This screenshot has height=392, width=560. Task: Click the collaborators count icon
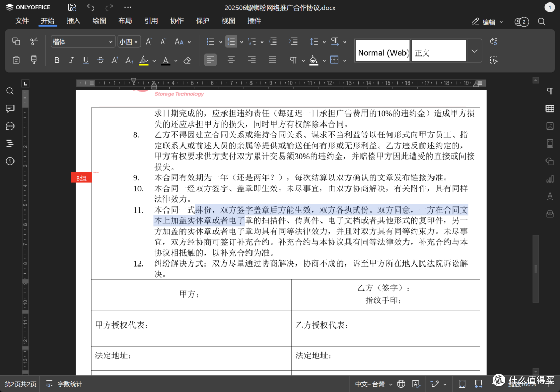pos(522,22)
